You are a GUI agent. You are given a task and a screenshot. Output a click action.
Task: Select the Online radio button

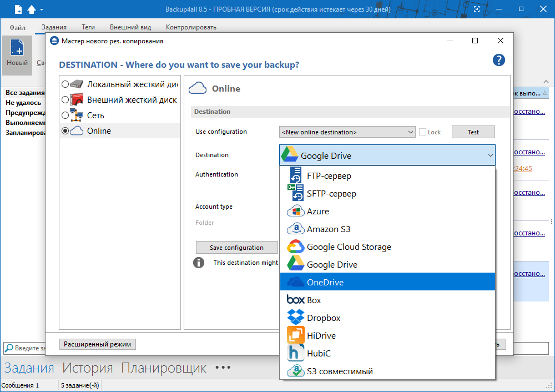coord(65,130)
